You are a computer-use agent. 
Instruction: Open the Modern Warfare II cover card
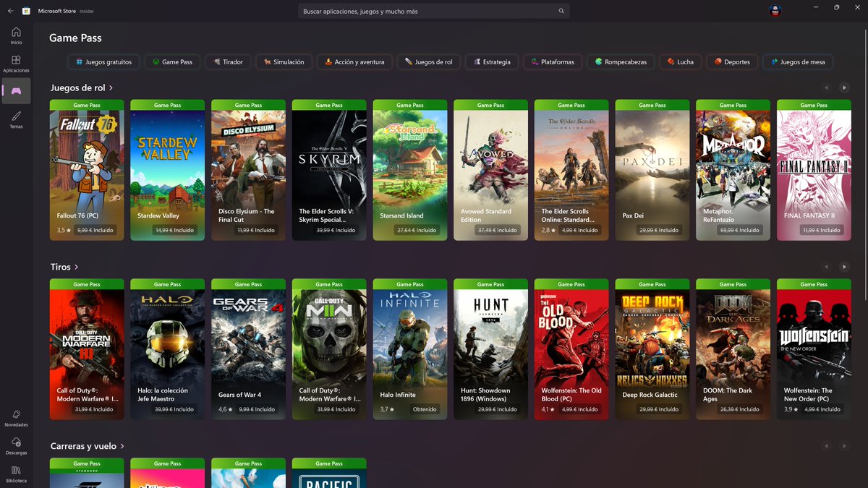(x=329, y=350)
